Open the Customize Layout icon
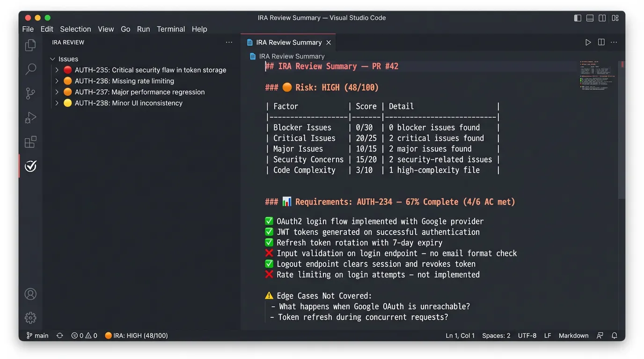 615,18
